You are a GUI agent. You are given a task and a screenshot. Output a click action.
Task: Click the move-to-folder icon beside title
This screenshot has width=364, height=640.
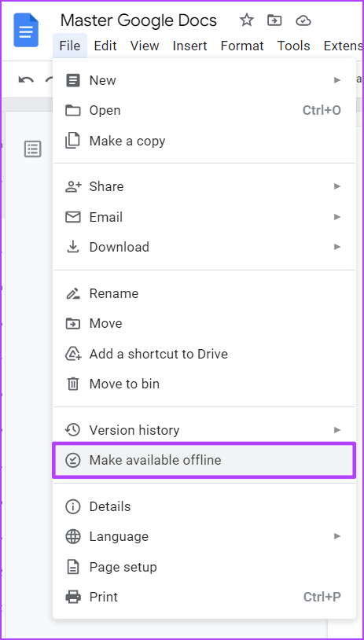click(x=274, y=20)
